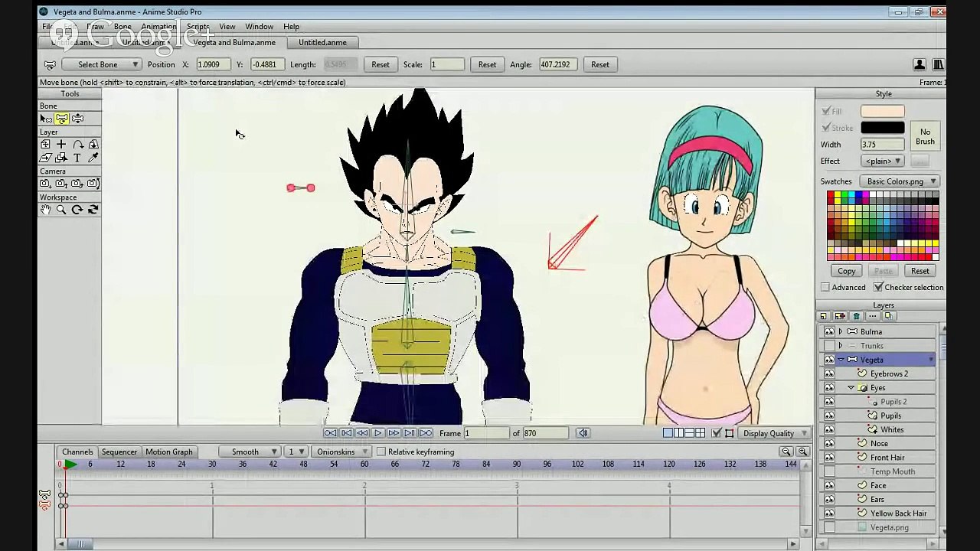980x551 pixels.
Task: Enable Relative keyframing checkbox
Action: click(x=381, y=452)
